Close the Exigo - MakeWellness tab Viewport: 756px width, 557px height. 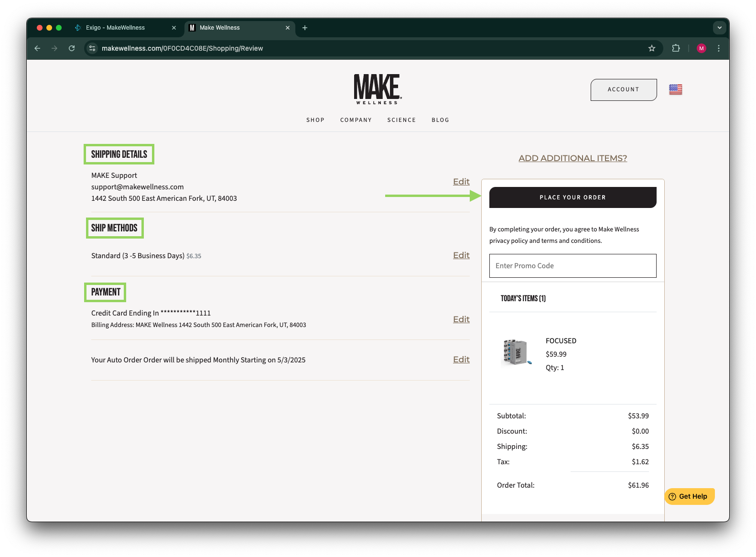coord(174,28)
